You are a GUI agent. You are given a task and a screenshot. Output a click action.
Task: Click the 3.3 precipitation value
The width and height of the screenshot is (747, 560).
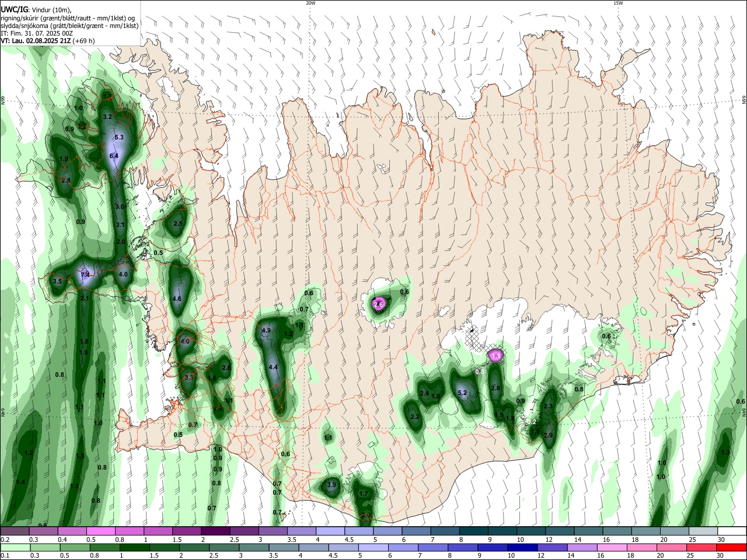coord(189,377)
